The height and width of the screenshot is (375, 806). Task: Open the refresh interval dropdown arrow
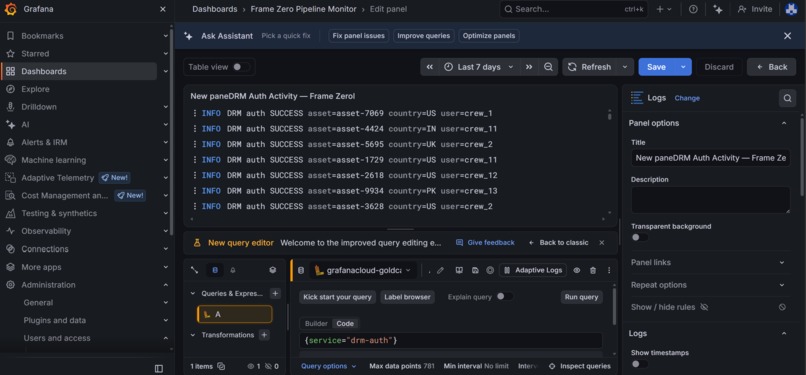tap(625, 67)
